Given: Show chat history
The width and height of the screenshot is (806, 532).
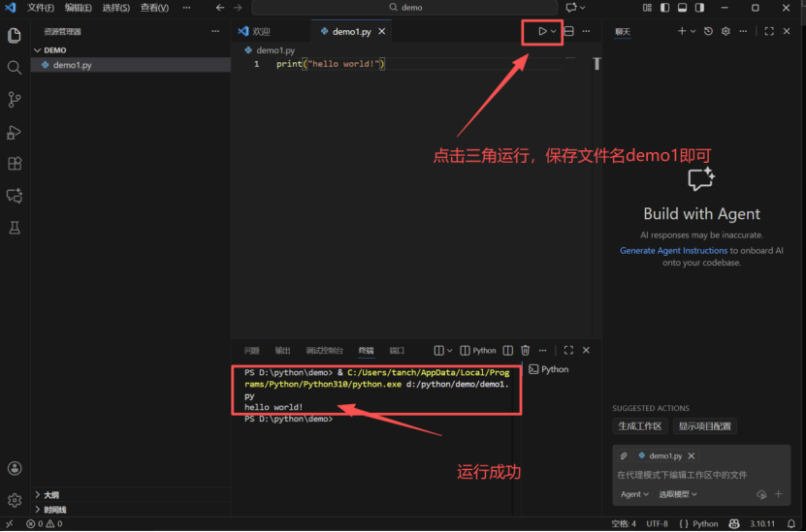Looking at the screenshot, I should [708, 31].
